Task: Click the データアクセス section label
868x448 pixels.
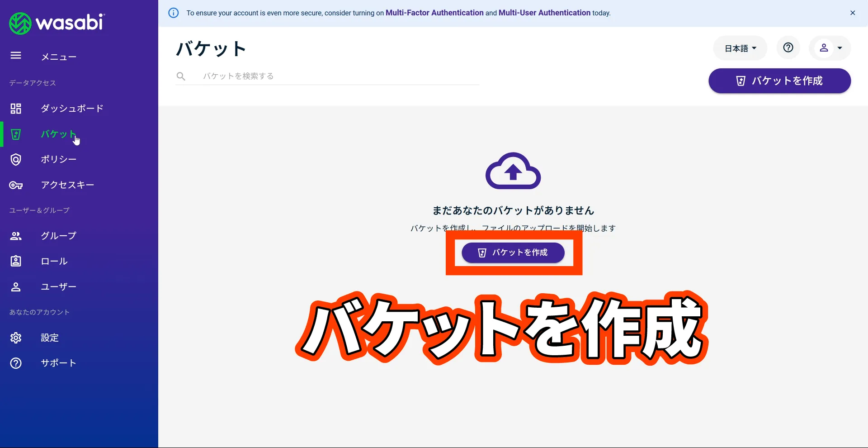Action: 33,83
